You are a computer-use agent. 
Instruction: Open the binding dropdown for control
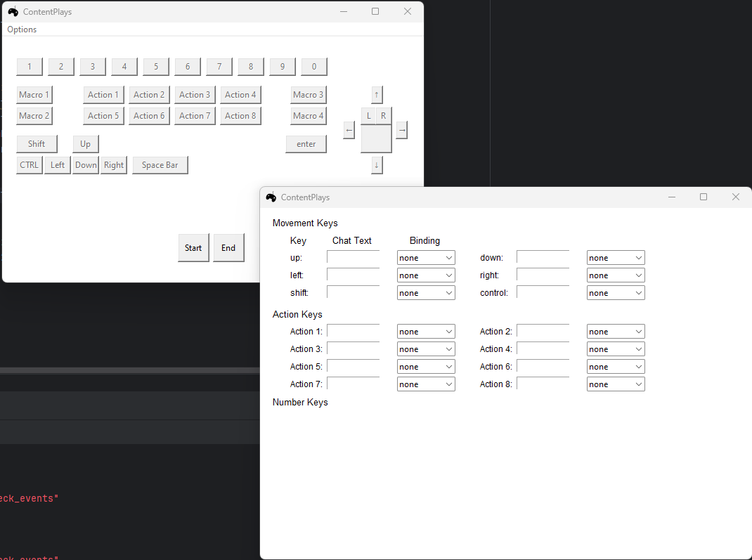tap(616, 293)
